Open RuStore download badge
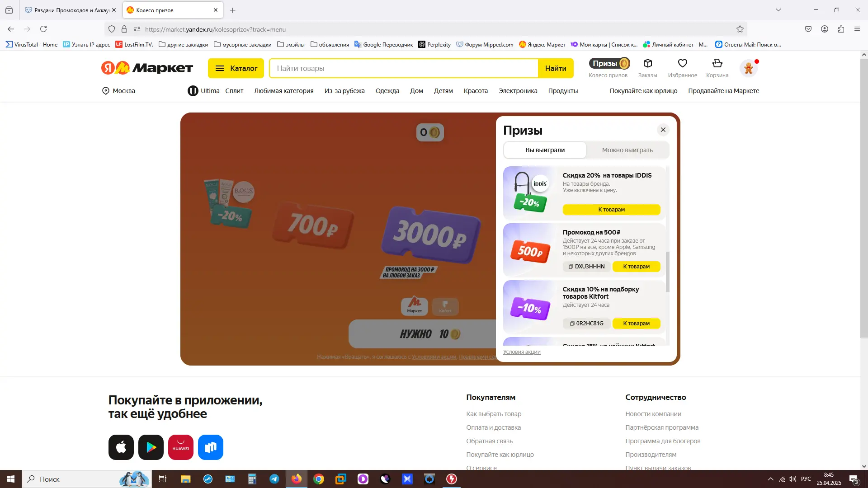868x488 pixels. pyautogui.click(x=211, y=447)
